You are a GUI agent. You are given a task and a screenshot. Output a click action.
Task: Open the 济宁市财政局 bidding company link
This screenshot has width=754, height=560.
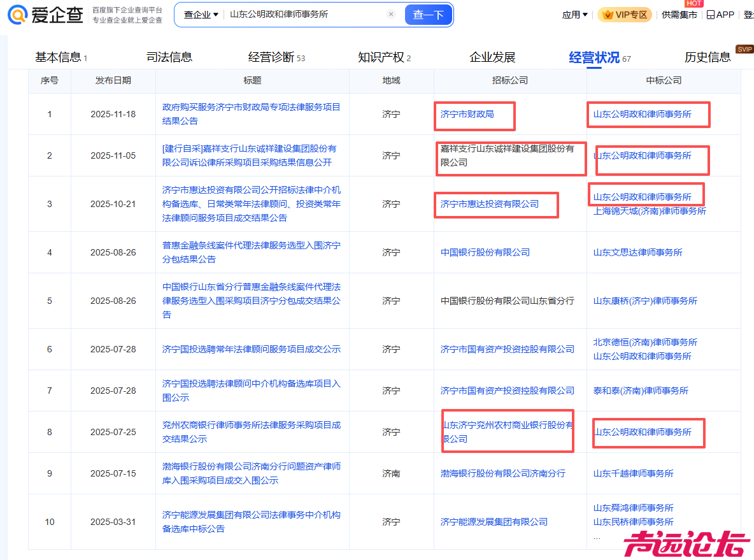(x=467, y=115)
